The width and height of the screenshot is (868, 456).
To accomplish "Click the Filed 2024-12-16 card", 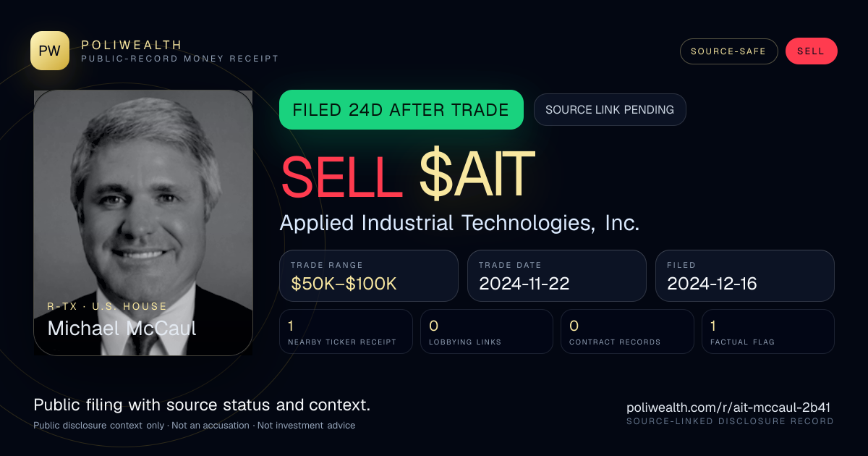I will (745, 276).
